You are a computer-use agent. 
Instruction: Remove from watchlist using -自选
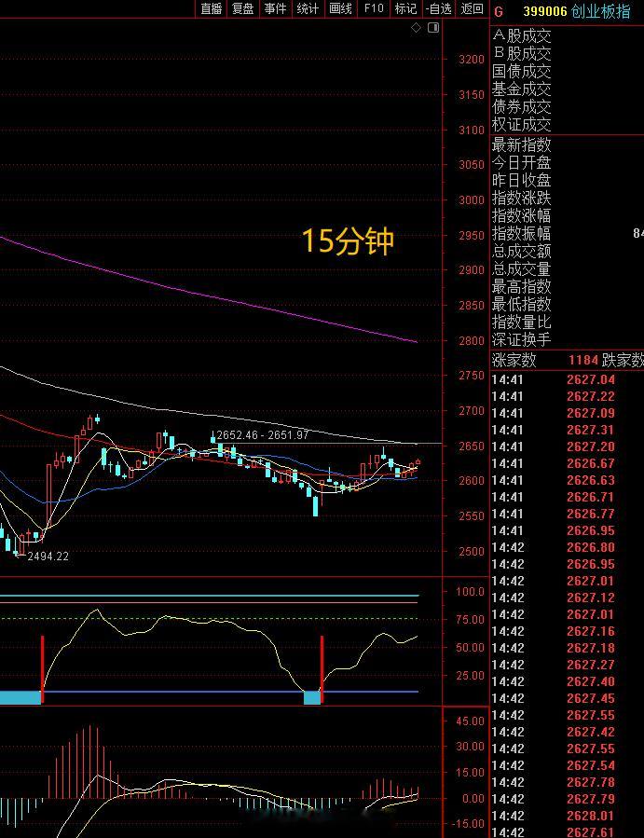439,9
